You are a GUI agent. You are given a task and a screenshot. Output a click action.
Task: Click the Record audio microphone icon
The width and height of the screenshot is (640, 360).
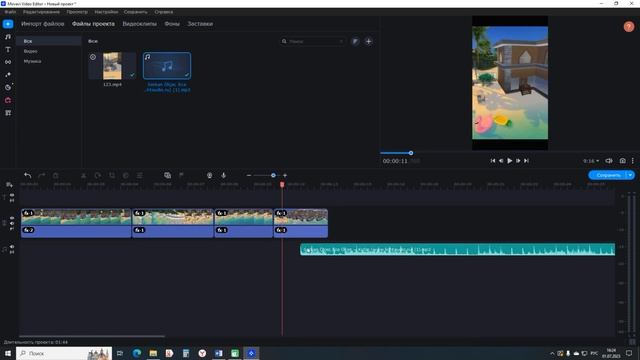[223, 176]
